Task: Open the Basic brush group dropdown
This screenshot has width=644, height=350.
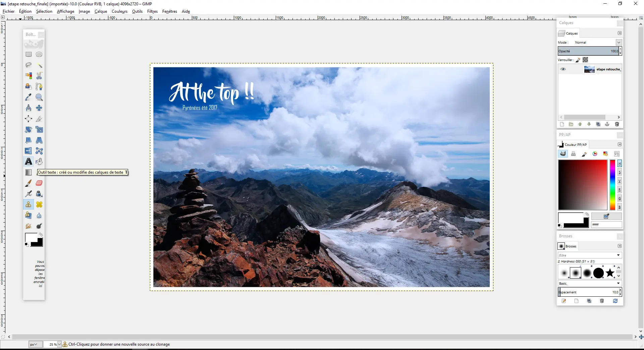Action: pyautogui.click(x=618, y=283)
